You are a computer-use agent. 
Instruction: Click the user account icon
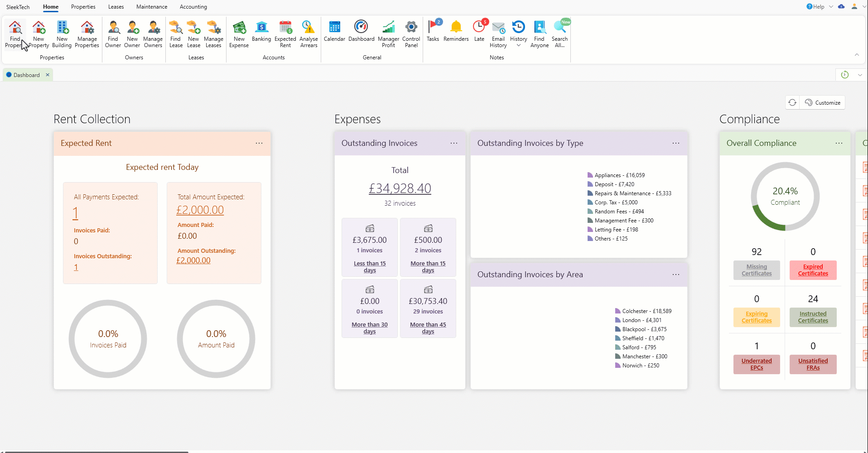[854, 6]
